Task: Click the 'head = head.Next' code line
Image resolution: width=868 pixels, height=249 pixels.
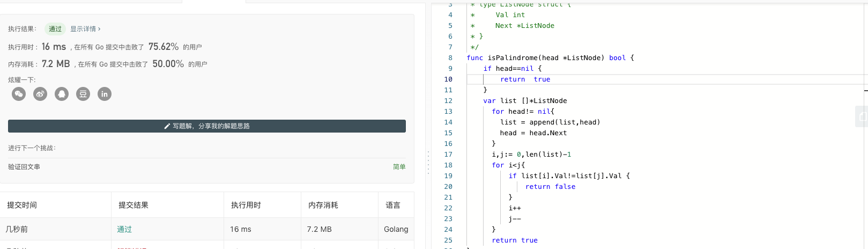Action: (x=533, y=133)
